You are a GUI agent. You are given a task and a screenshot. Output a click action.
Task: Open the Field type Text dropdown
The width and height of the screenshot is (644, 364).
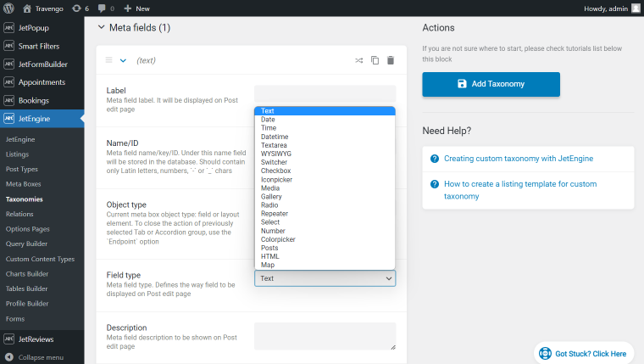[x=325, y=278]
